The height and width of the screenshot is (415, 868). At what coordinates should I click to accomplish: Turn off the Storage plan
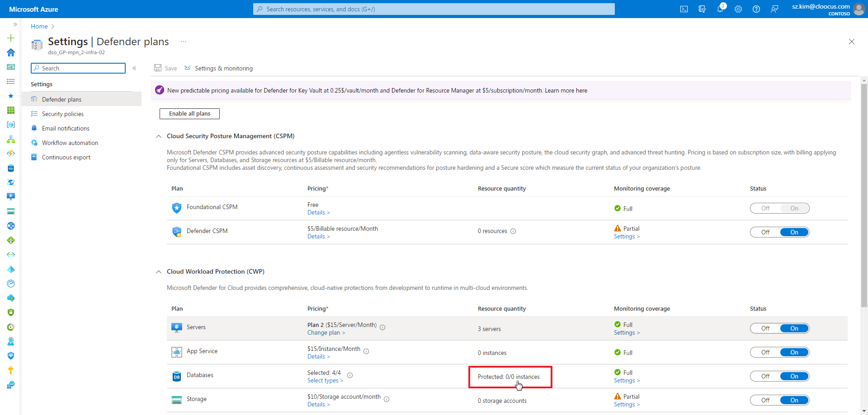click(765, 400)
